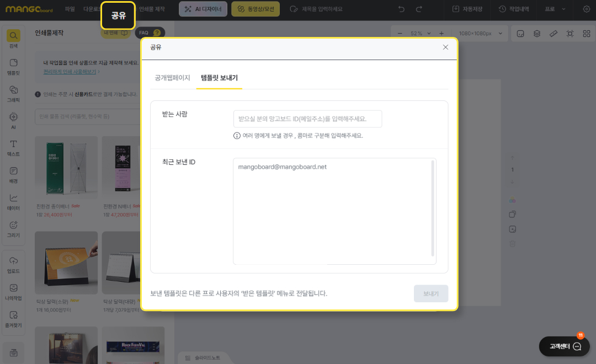Screen dimensions: 596x364
Task: Click the recipient ID input field
Action: (x=307, y=119)
